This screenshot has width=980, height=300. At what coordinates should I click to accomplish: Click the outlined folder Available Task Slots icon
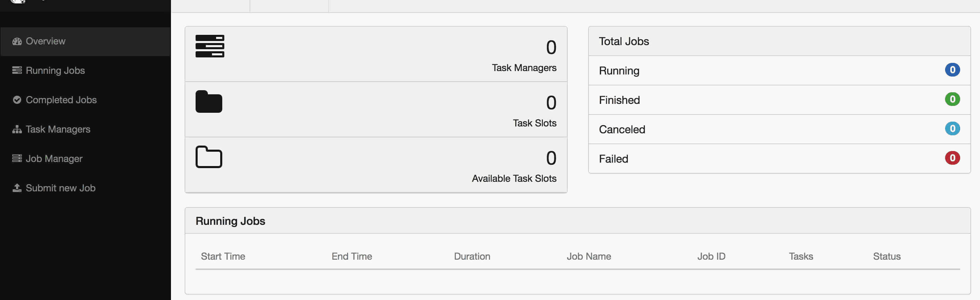coord(209,156)
